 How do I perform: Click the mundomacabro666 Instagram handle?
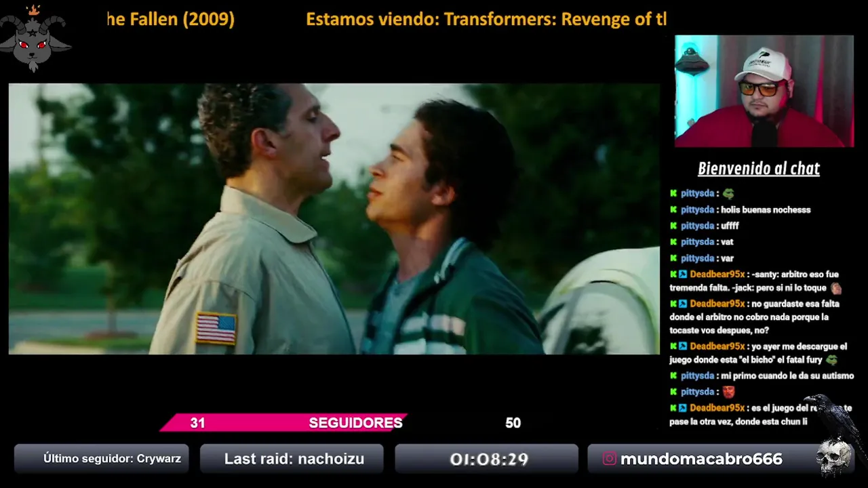[x=701, y=459]
